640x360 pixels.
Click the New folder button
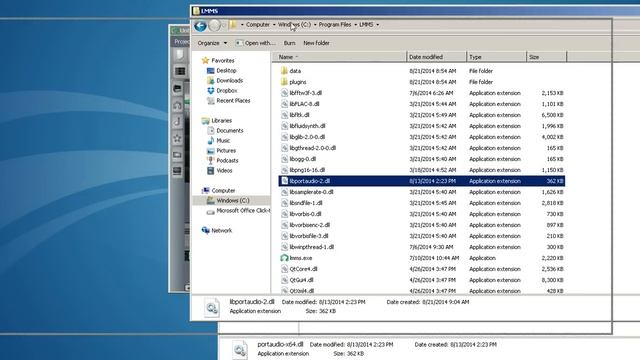[316, 43]
